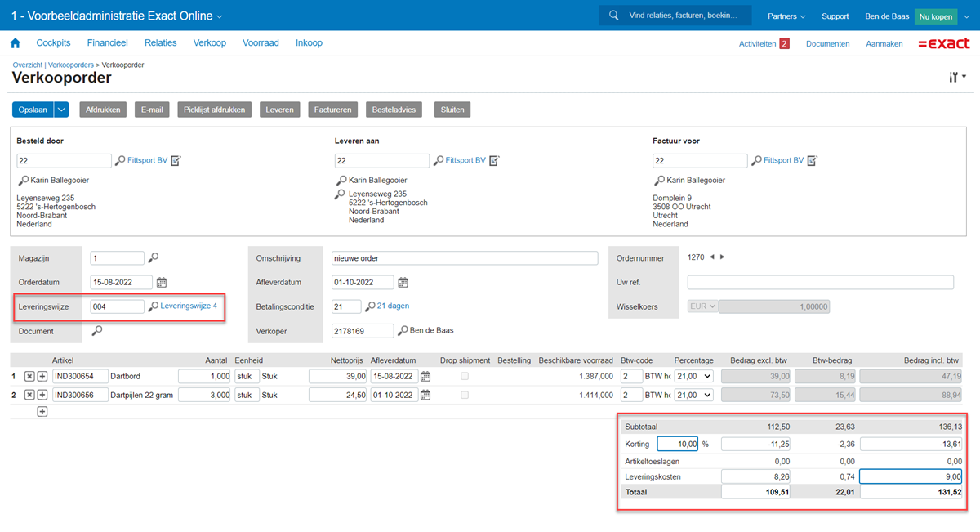Click the plus icon on line 2
Screen dimensions: 980x532
(x=42, y=395)
